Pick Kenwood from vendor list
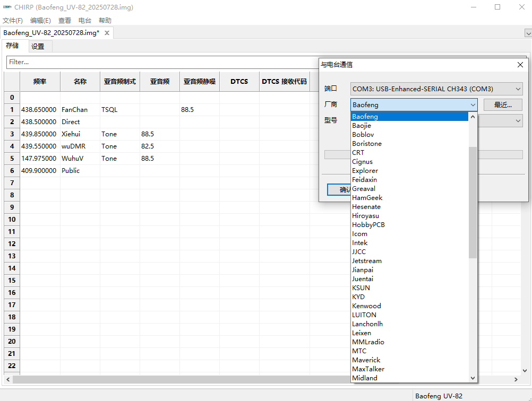This screenshot has height=401, width=532. point(409,306)
